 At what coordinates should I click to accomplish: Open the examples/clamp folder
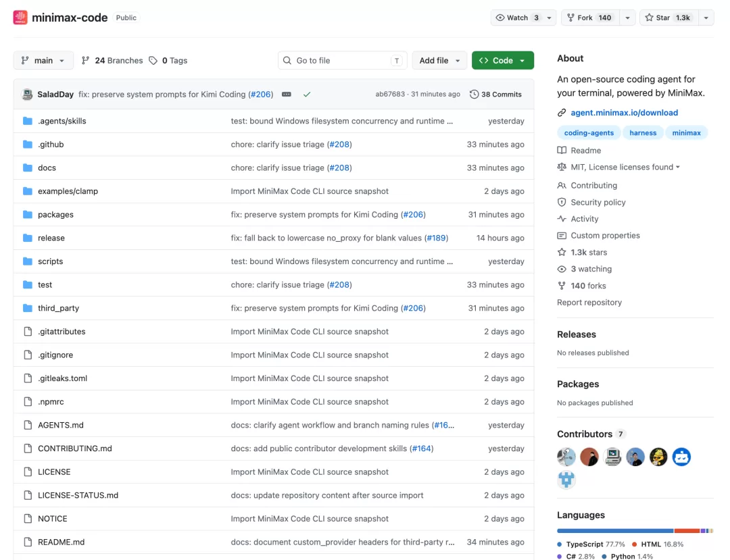click(68, 191)
